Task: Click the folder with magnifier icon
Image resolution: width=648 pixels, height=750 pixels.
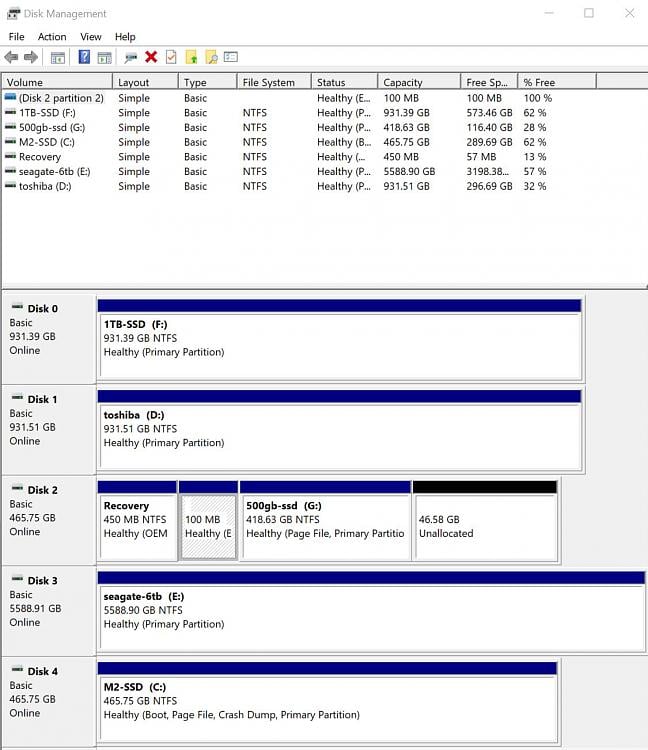Action: coord(211,57)
